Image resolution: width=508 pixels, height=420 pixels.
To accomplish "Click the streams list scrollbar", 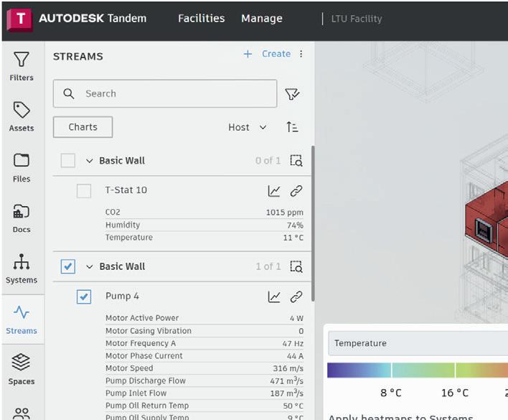I will coord(313,223).
